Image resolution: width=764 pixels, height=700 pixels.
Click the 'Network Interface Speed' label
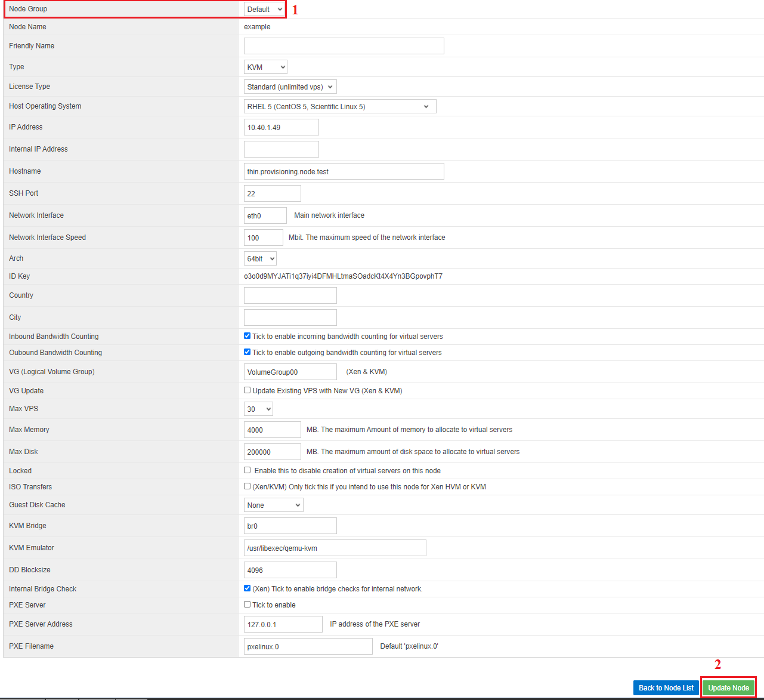(x=47, y=238)
